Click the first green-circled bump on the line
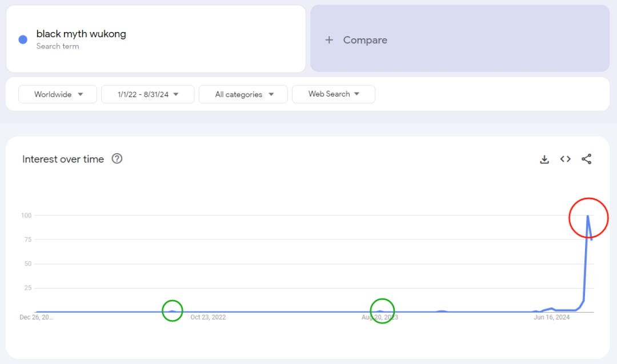Screen dimensions: 617x364 click(172, 310)
